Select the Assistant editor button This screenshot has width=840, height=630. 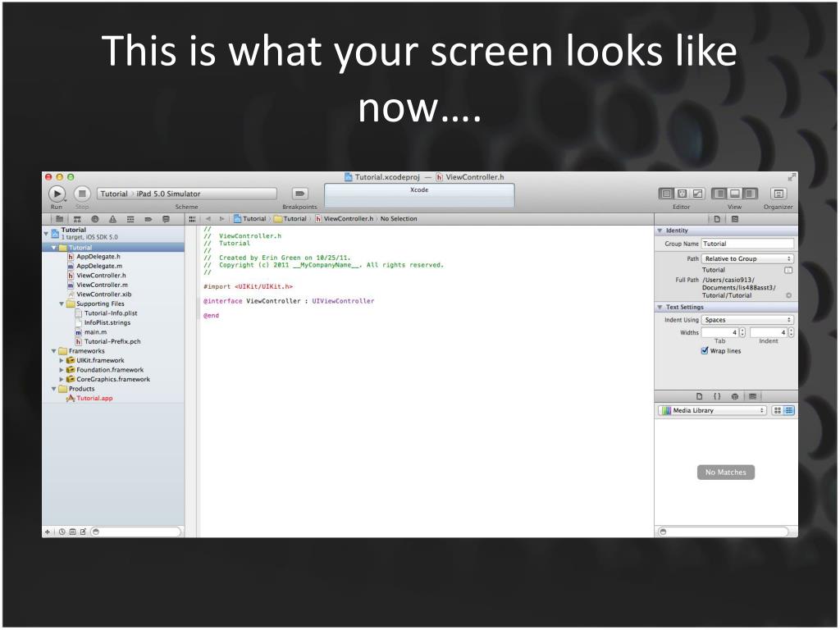pyautogui.click(x=682, y=194)
